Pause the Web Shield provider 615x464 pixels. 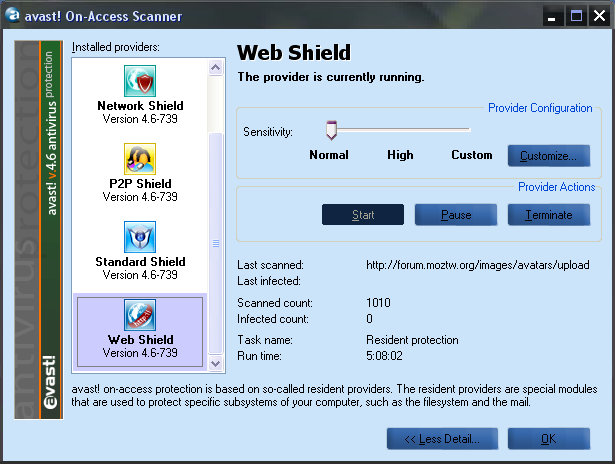456,215
